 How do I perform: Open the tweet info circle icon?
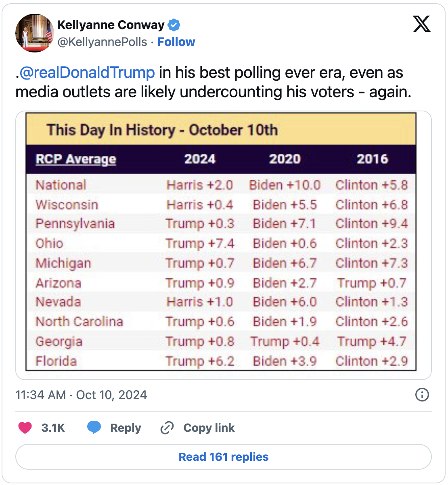422,395
